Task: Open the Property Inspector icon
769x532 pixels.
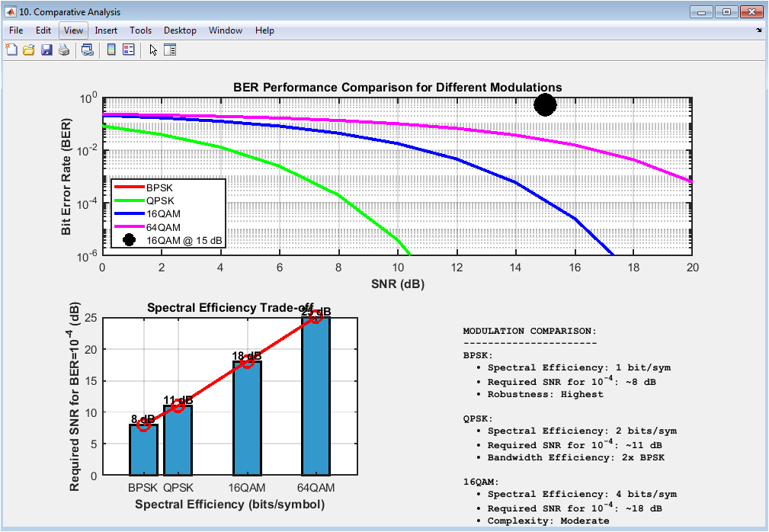Action: 170,50
